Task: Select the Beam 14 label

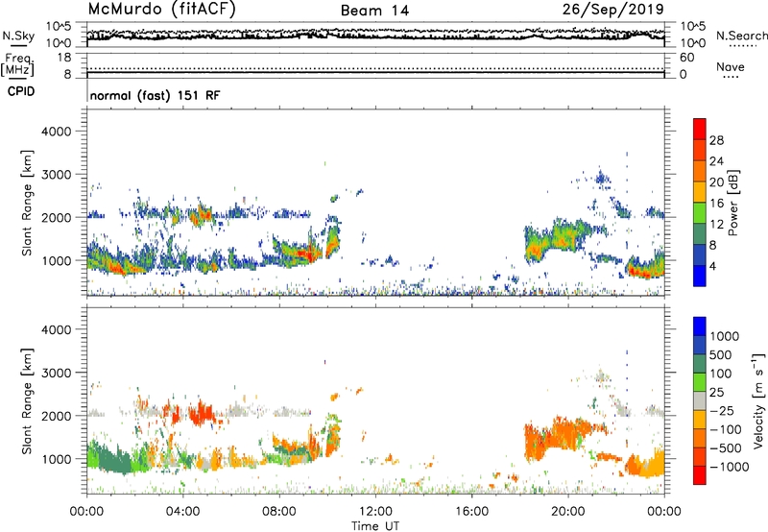Action: point(374,11)
